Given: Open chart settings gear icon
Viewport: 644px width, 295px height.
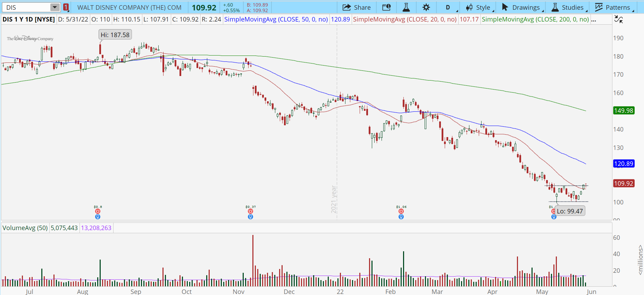Looking at the screenshot, I should click(426, 7).
